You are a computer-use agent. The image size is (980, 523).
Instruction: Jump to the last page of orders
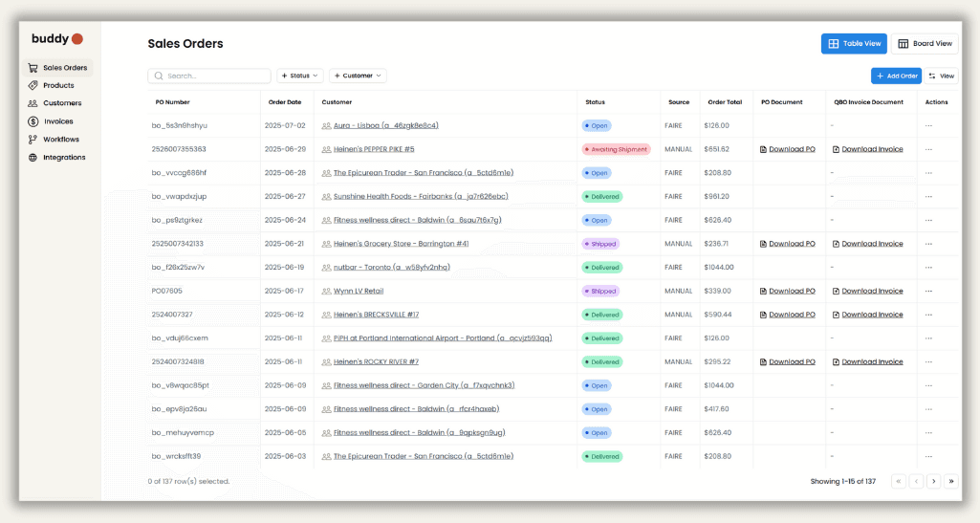tap(951, 481)
